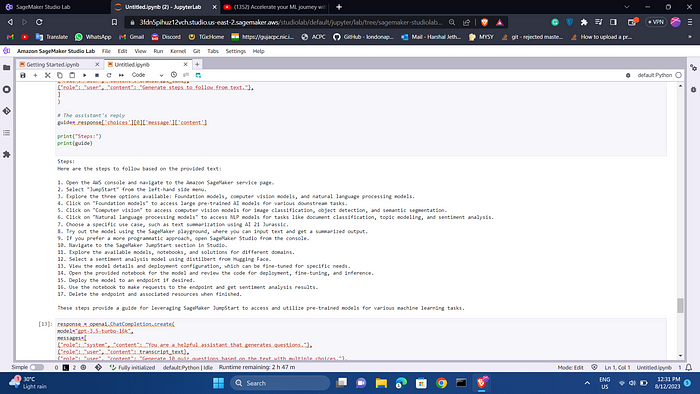This screenshot has width=700, height=394.
Task: Copy the selected cell
Action: [x=60, y=75]
